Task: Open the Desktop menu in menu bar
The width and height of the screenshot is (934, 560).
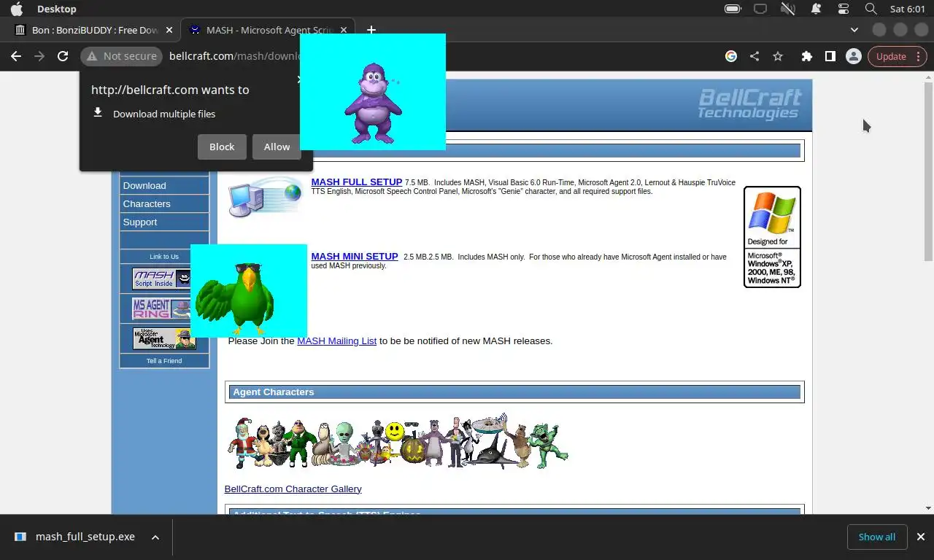Action: pyautogui.click(x=57, y=9)
